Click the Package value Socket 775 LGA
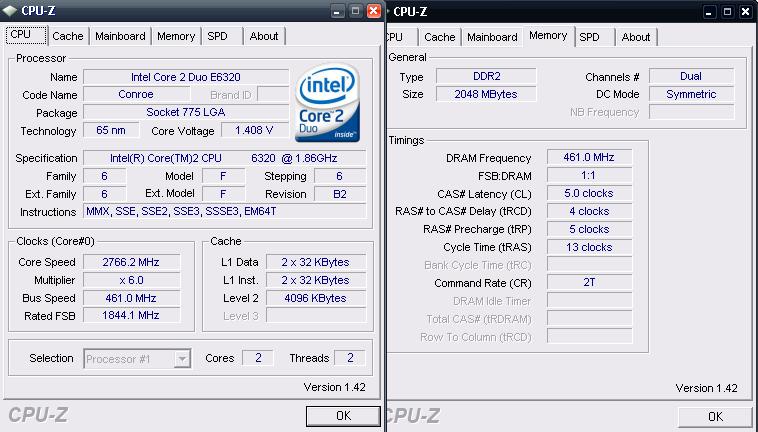Viewport: 758px width, 432px height. [186, 112]
